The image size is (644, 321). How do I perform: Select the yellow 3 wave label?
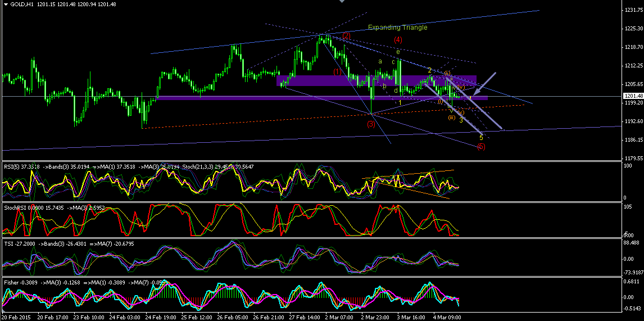[461, 120]
